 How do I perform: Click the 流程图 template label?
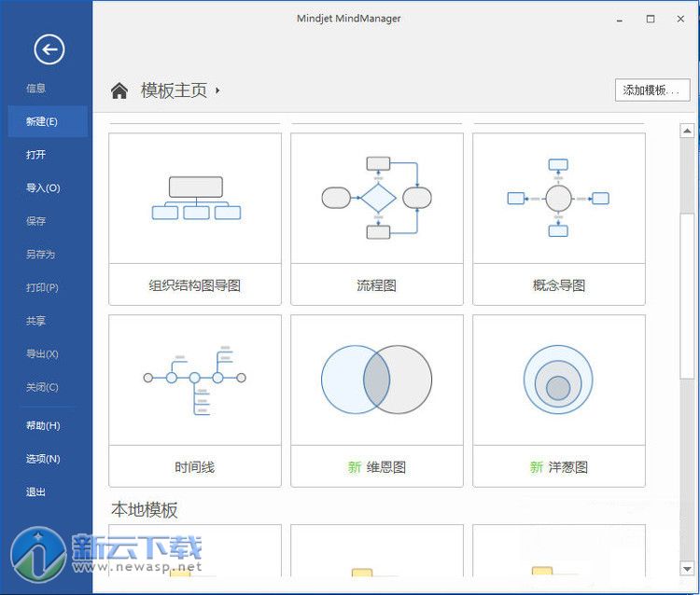click(x=376, y=285)
